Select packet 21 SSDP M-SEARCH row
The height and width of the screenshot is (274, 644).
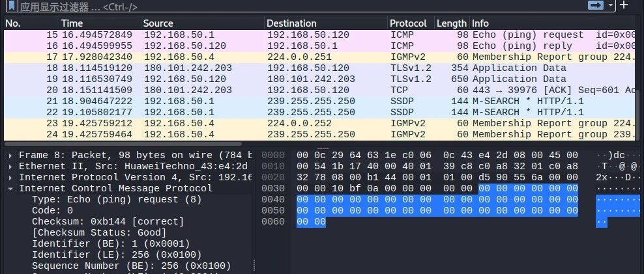319,102
